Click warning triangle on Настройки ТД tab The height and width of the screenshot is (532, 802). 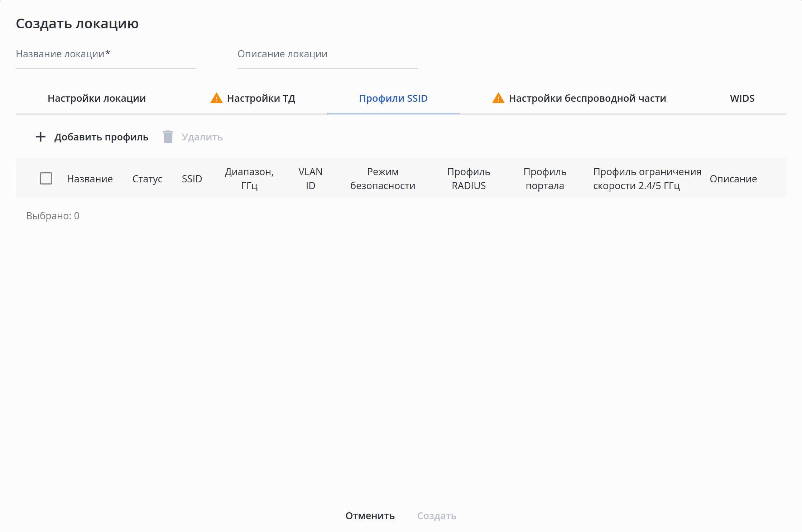point(216,98)
